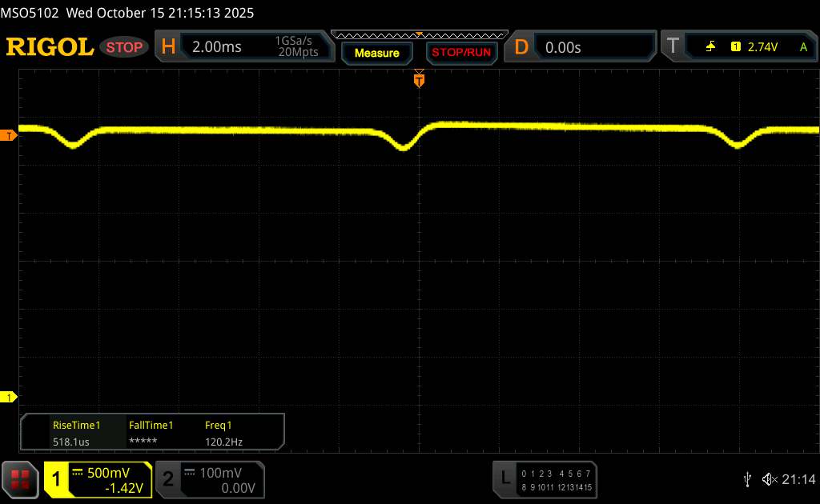Click the channel 1 ground level marker
The height and width of the screenshot is (504, 820).
pyautogui.click(x=10, y=398)
